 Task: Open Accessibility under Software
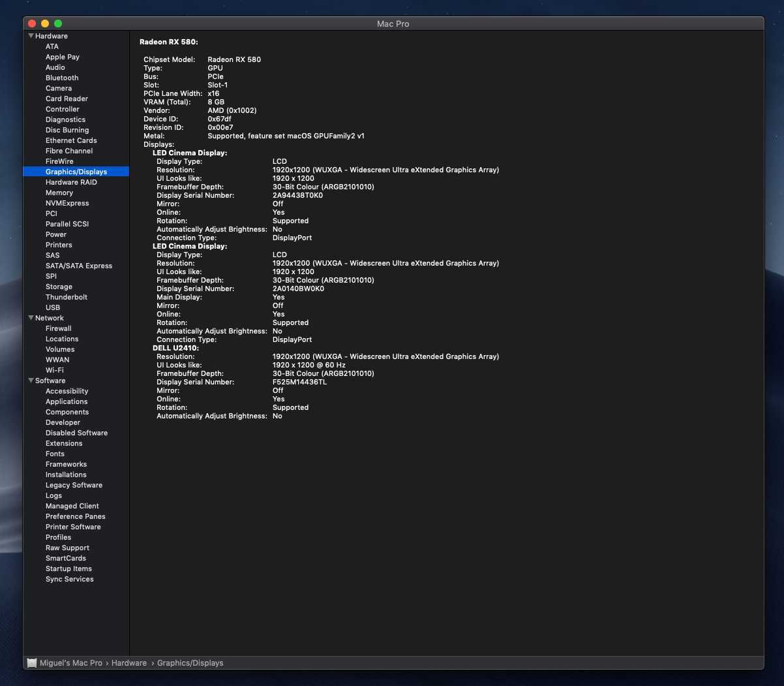pos(67,391)
